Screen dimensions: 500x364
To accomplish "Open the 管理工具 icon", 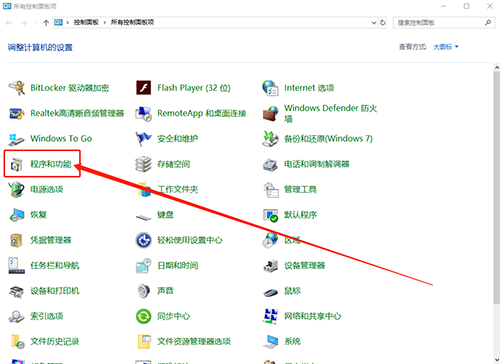I will coord(271,190).
